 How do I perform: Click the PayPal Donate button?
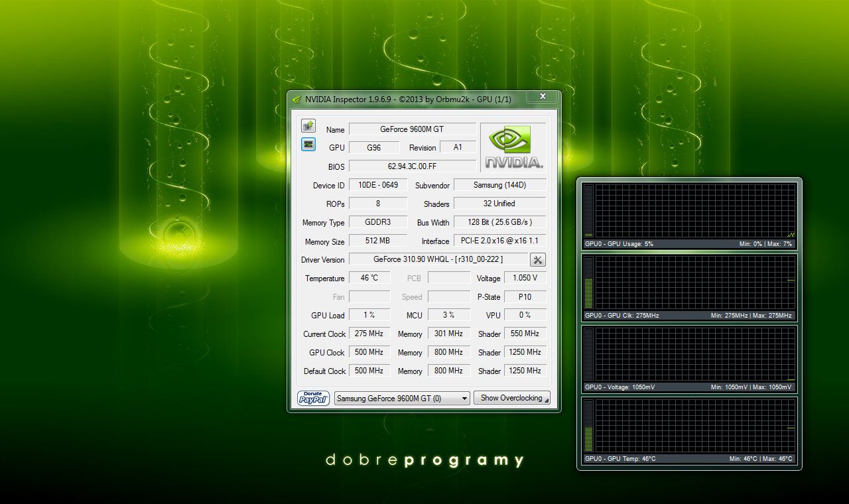pyautogui.click(x=313, y=398)
